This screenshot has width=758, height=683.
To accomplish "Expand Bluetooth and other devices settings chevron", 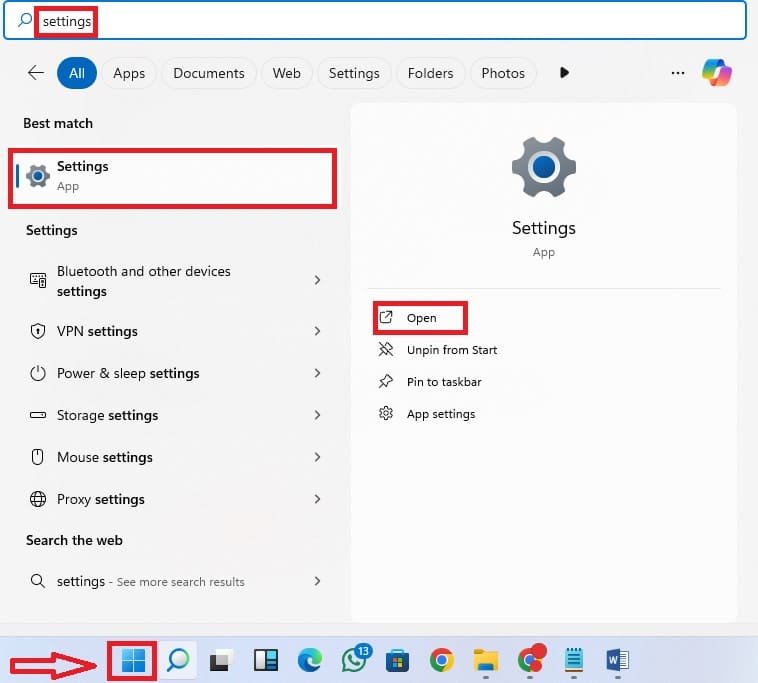I will tap(317, 280).
